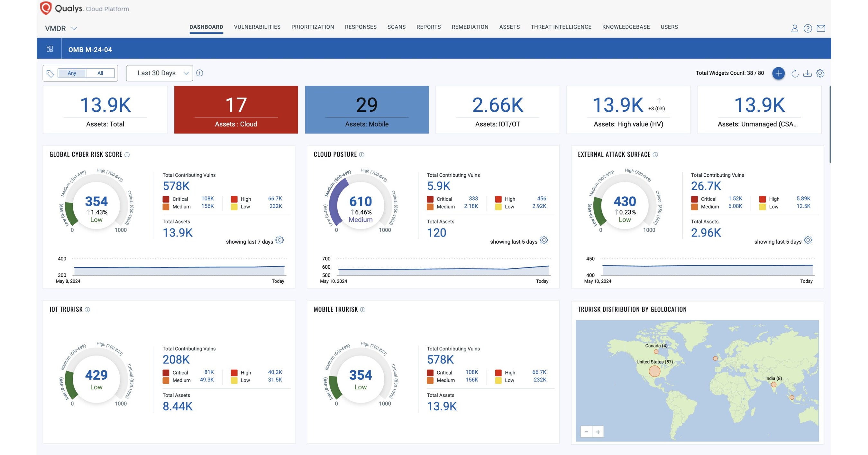The image size is (868, 455).
Task: Open the red Assets : Cloud widget
Action: (x=236, y=110)
